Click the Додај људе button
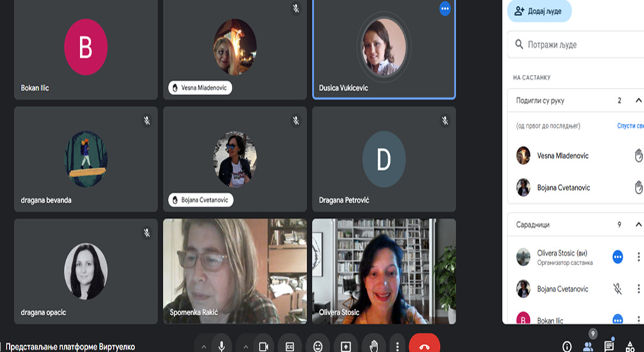Screen dimensions: 644x352 coord(530,11)
